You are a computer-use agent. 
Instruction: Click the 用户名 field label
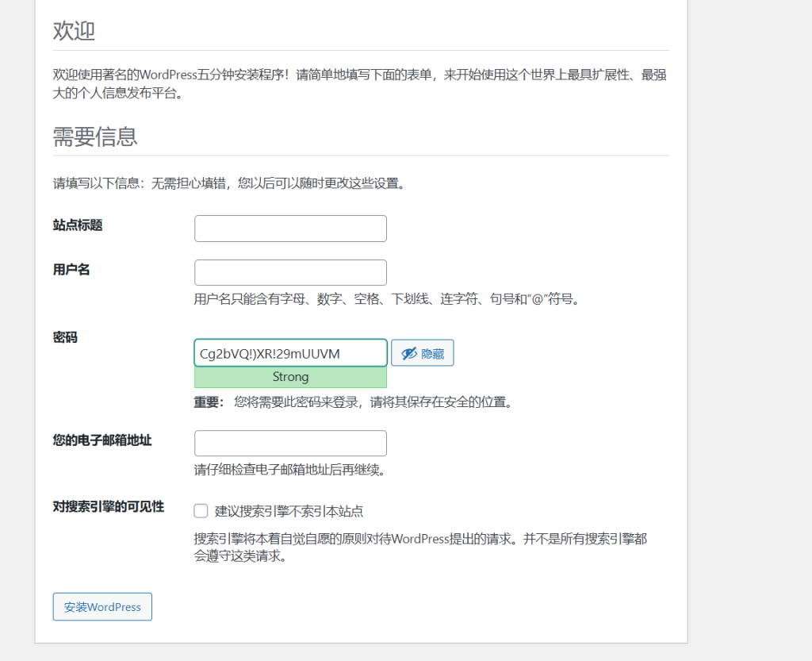(x=71, y=269)
